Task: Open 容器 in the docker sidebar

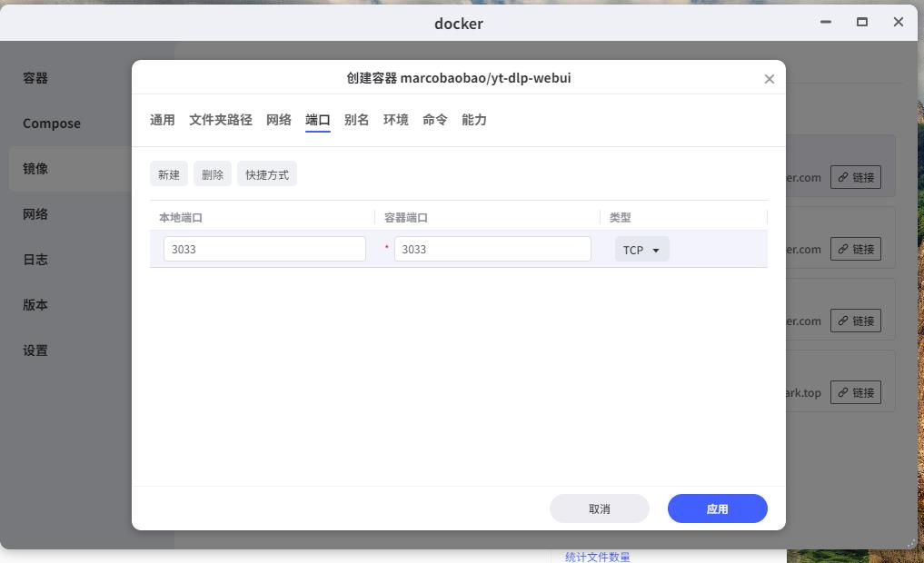Action: pos(35,78)
